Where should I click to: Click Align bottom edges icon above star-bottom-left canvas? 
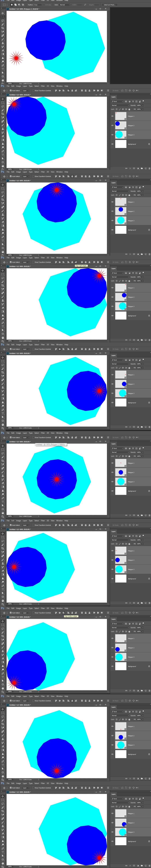pyautogui.click(x=64, y=613)
